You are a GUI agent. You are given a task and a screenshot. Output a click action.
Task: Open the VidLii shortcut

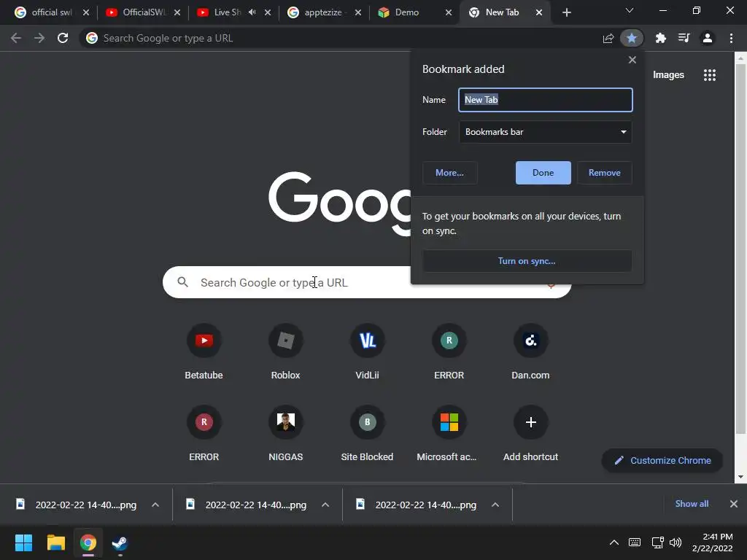click(368, 351)
